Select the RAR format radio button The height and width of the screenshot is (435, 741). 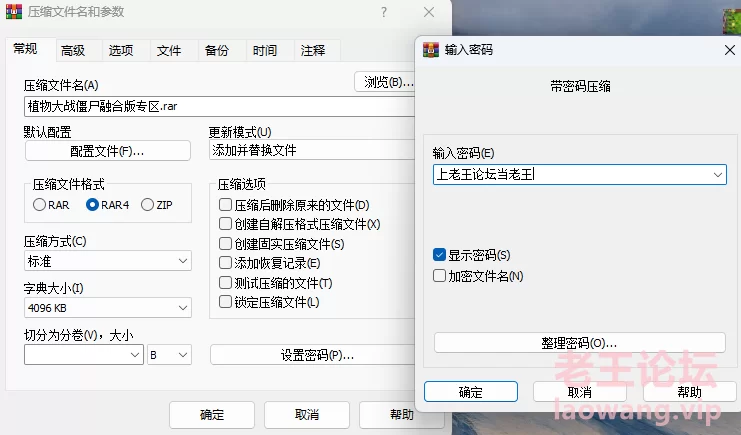coord(39,205)
